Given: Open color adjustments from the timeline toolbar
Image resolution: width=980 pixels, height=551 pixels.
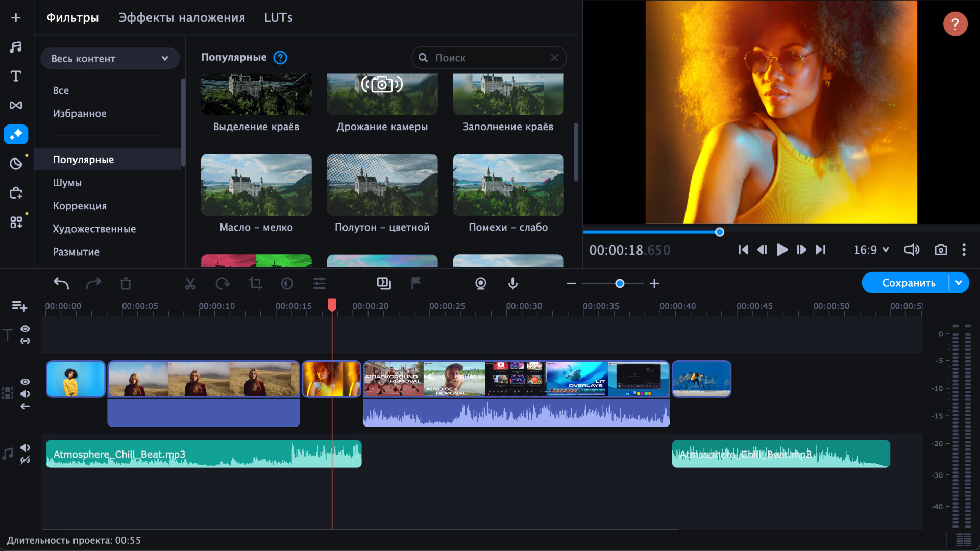Looking at the screenshot, I should tap(319, 283).
